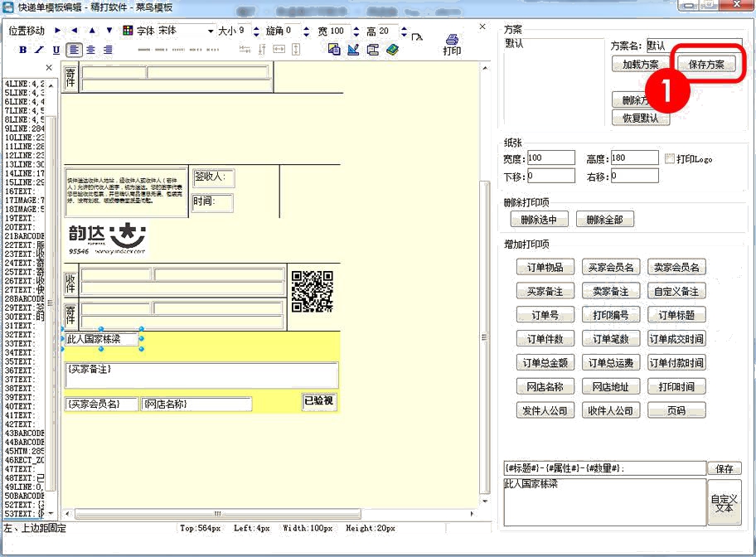Click the 保存方案 button
This screenshot has height=557, width=756.
706,64
